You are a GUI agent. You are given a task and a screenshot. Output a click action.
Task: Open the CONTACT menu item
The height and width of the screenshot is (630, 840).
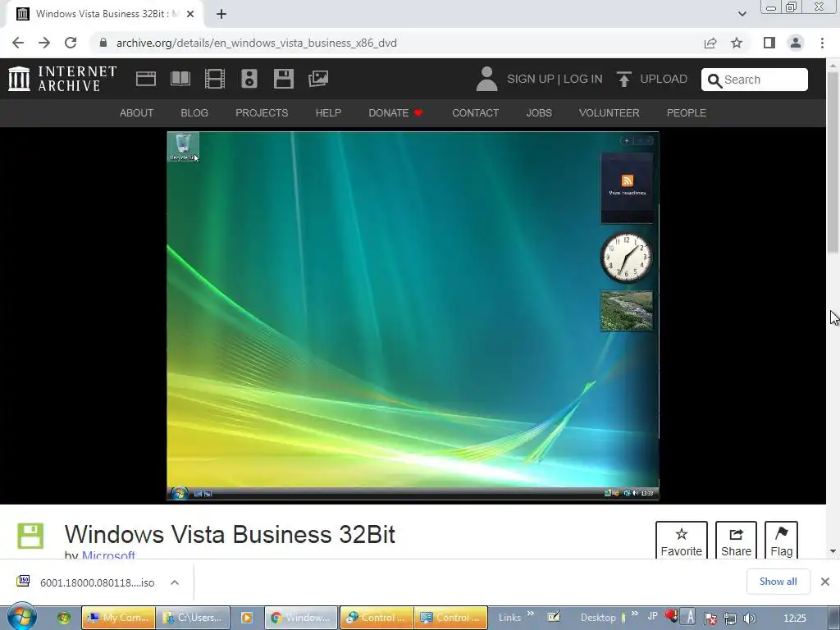click(475, 113)
